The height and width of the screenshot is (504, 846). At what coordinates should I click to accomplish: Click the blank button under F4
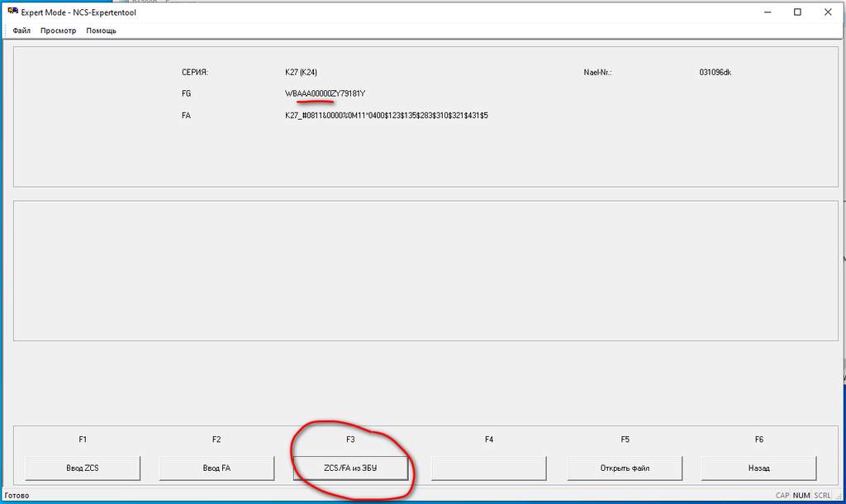(x=489, y=468)
